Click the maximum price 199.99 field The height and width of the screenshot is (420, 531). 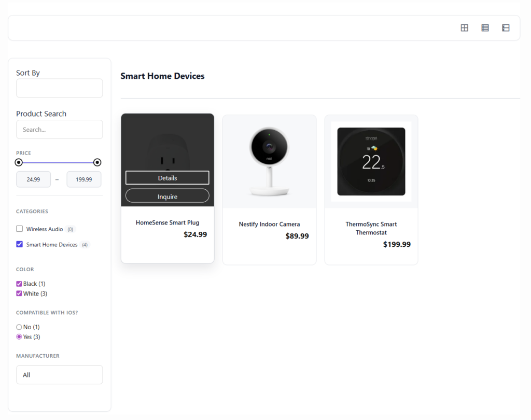(83, 179)
